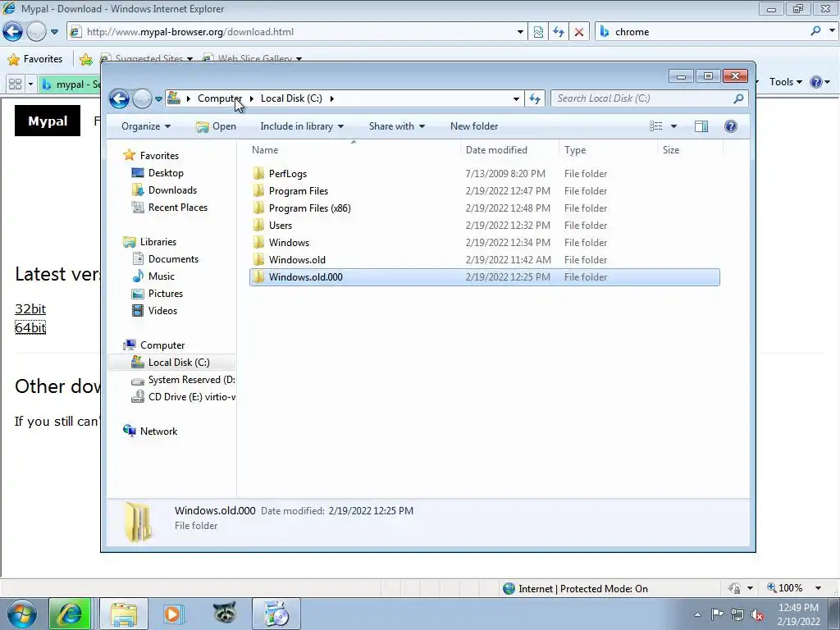Click the IE search magnifier icon

816,31
